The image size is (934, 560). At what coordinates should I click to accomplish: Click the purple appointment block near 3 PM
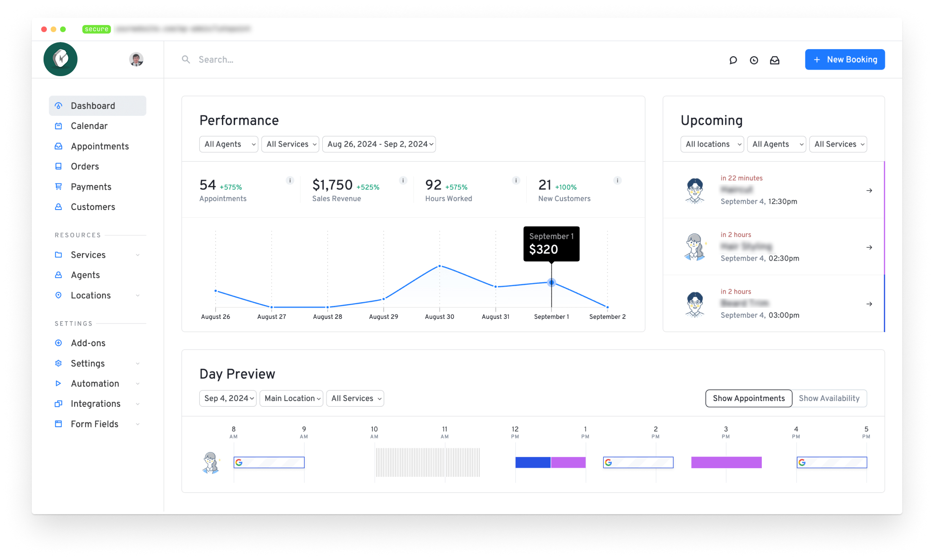pos(726,463)
